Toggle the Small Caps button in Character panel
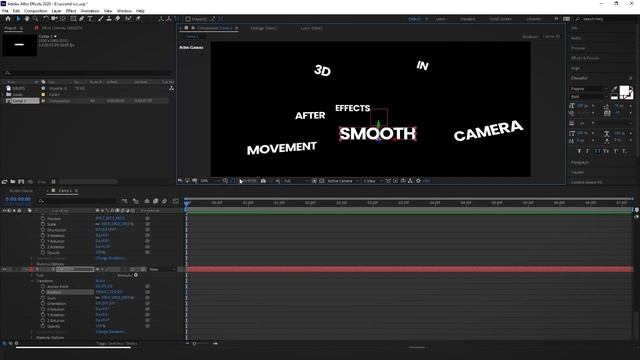The height and width of the screenshot is (360, 640). (x=606, y=151)
